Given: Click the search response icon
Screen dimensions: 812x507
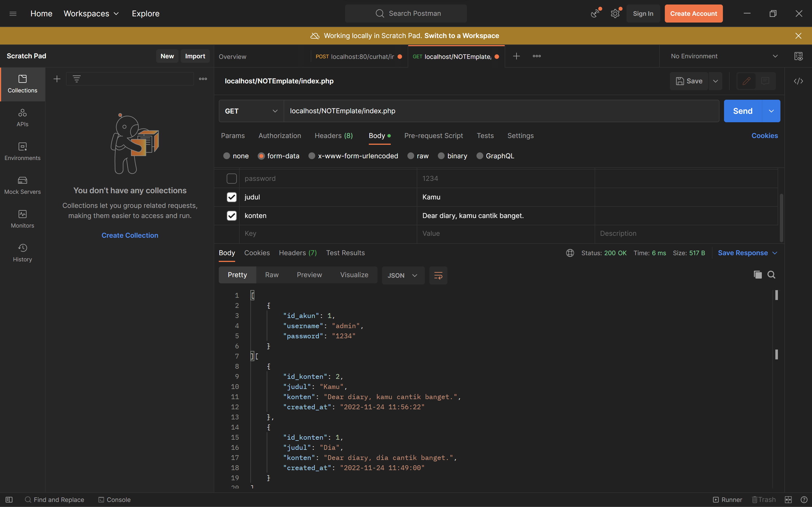Looking at the screenshot, I should pyautogui.click(x=771, y=275).
